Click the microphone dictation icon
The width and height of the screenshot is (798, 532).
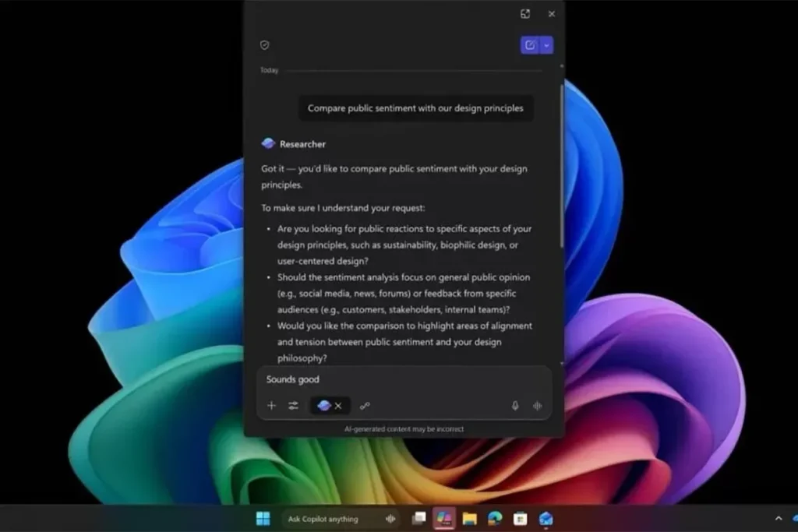pos(514,406)
